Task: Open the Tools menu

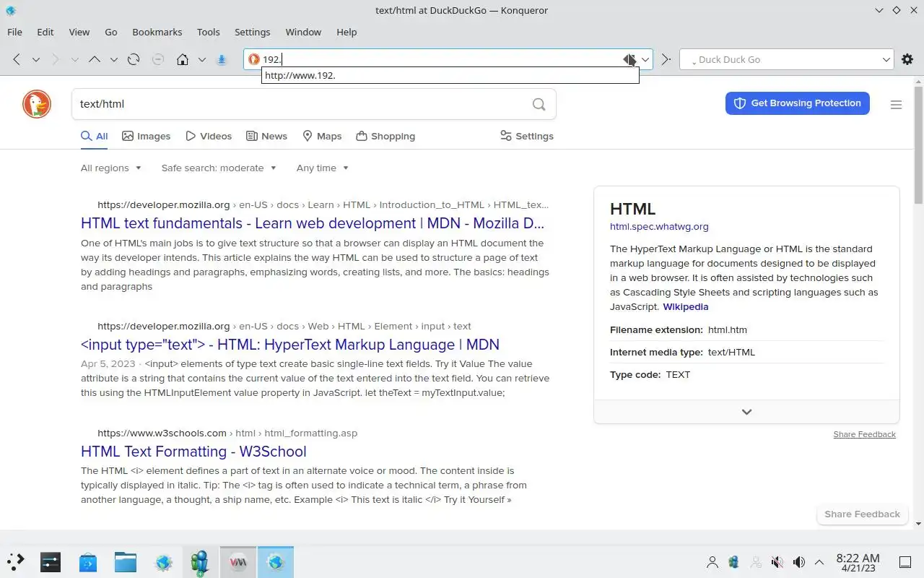Action: [x=209, y=32]
